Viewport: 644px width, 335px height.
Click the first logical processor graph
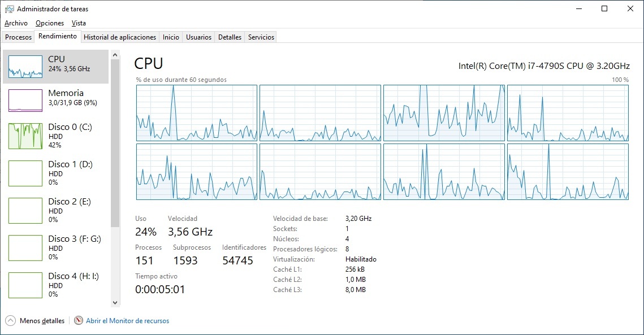[196, 113]
